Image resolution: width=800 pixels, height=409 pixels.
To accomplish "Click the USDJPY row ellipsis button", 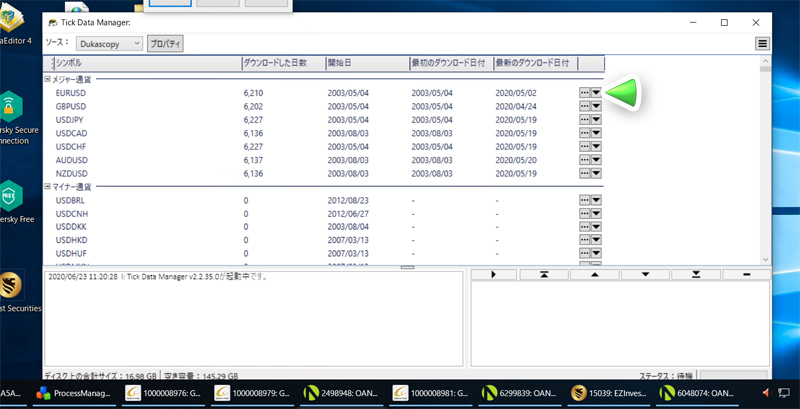I will coord(585,120).
